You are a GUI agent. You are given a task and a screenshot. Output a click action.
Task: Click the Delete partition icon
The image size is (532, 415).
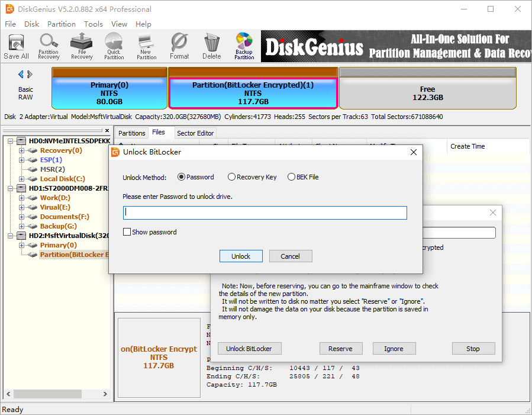click(211, 46)
